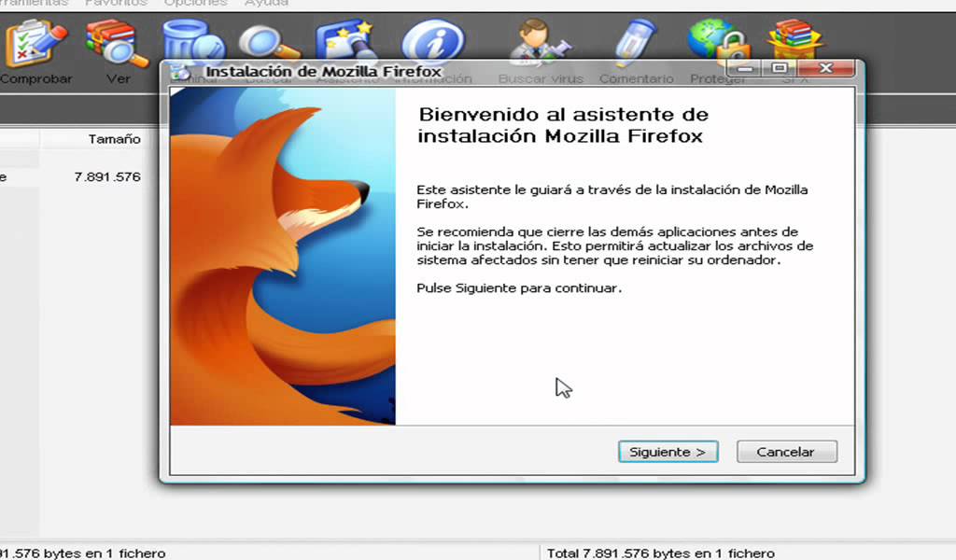The height and width of the screenshot is (560, 956).
Task: Click the SFX books icon in WinRAR
Action: [x=795, y=39]
